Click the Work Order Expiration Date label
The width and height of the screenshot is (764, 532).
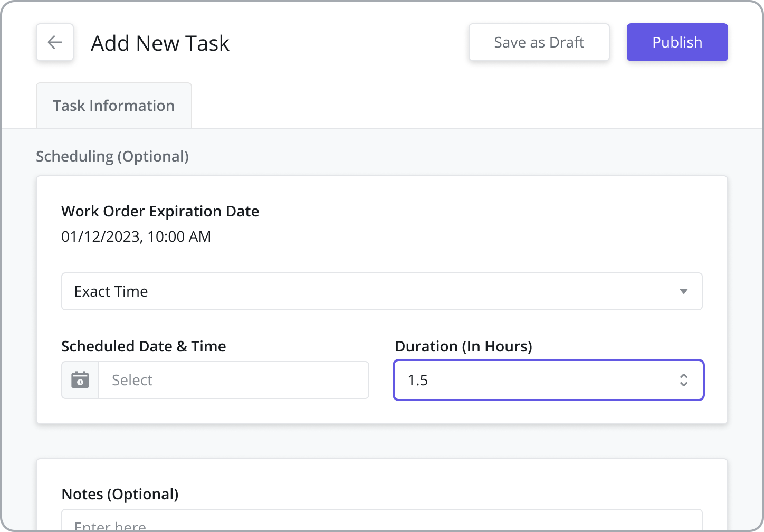point(160,211)
